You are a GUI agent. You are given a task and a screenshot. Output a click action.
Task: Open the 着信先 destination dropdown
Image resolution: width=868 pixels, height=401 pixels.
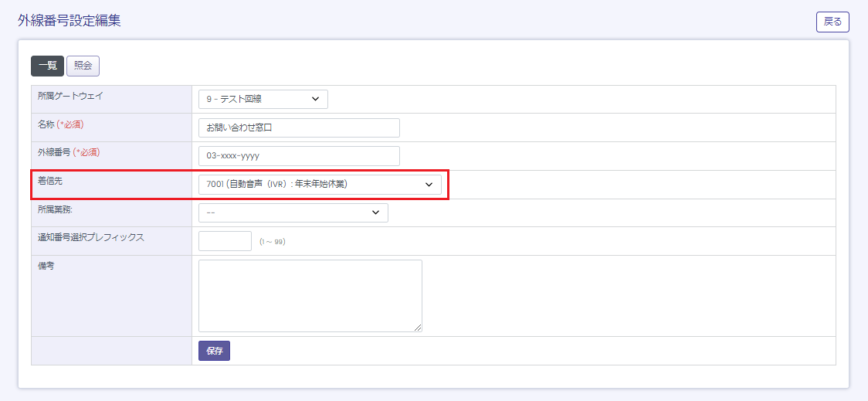click(x=320, y=184)
